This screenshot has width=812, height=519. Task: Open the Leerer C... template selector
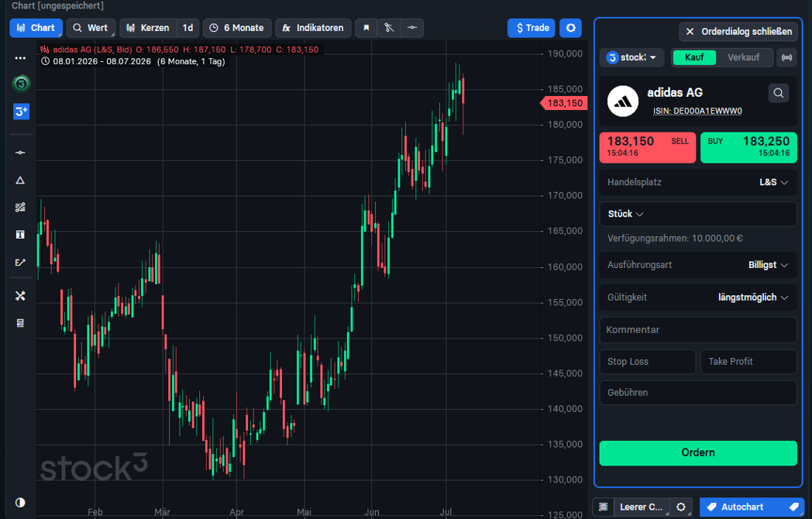point(641,507)
